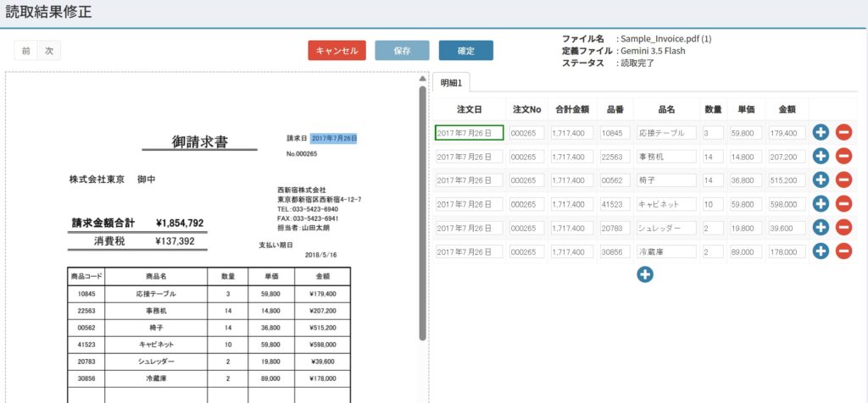
Task: Go to previous with 前 button
Action: 26,51
